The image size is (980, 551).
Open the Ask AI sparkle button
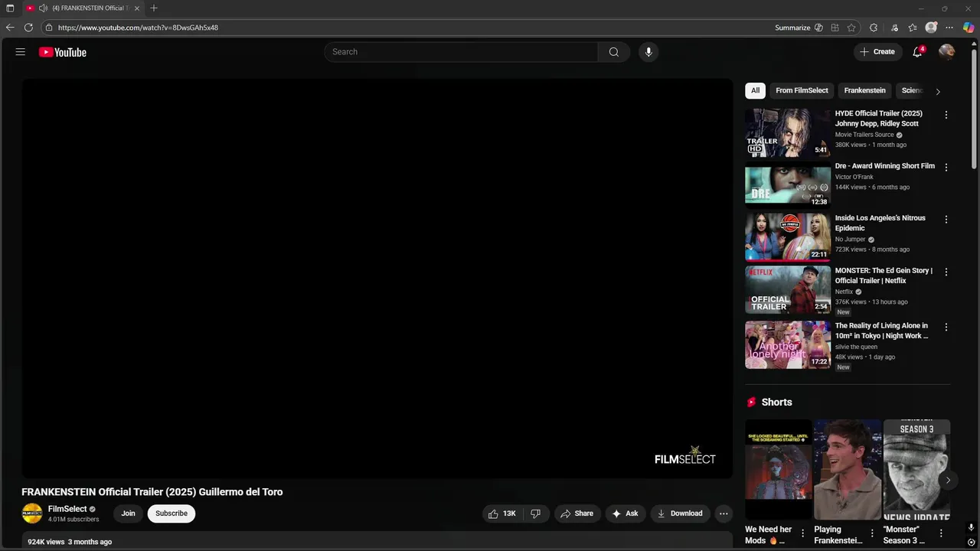click(625, 514)
